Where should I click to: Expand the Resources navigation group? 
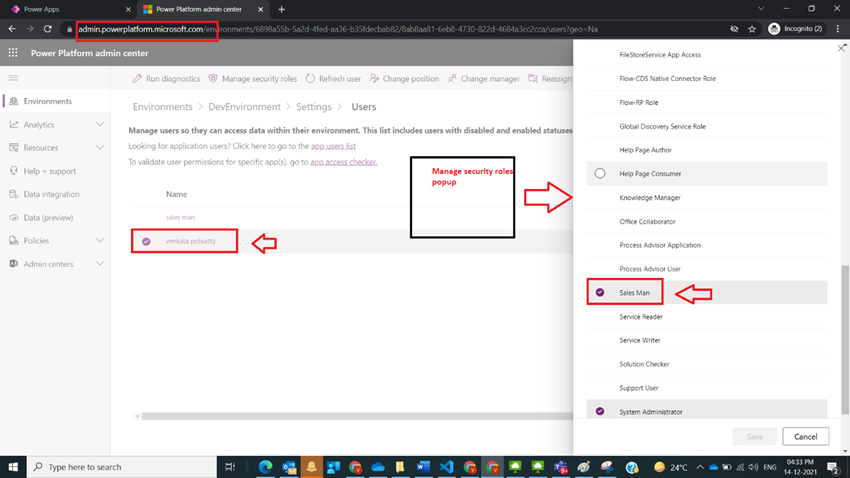(x=100, y=147)
